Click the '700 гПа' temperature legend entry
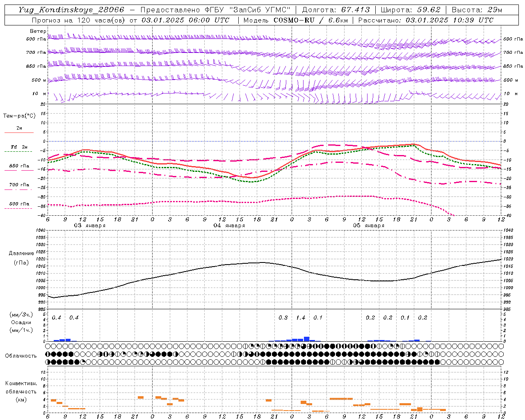Image resolution: width=525 pixels, height=420 pixels. 19,185
